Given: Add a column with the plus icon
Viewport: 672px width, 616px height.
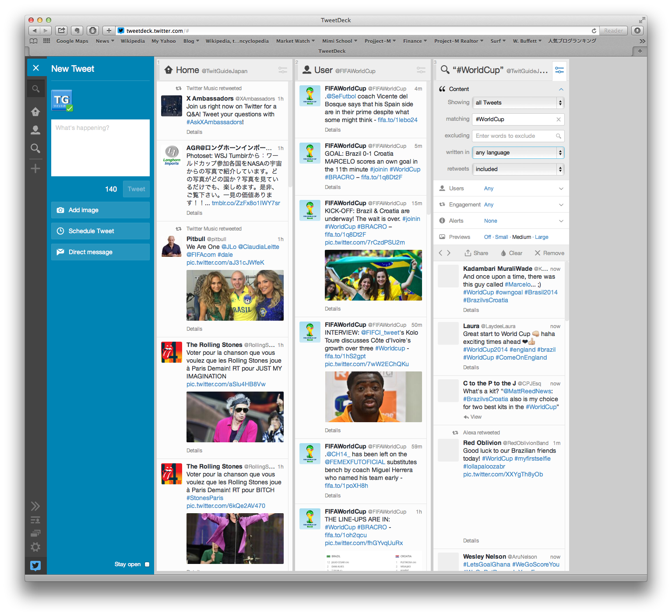Looking at the screenshot, I should [35, 168].
